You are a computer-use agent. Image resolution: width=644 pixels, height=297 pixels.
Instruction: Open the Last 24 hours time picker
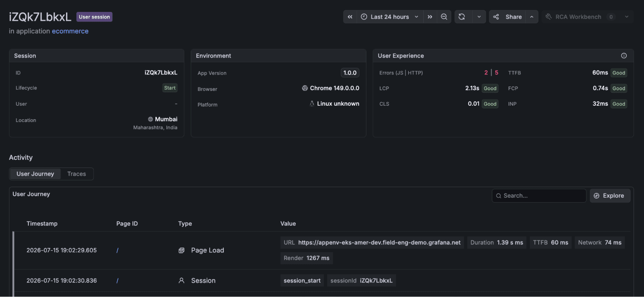[x=390, y=17]
